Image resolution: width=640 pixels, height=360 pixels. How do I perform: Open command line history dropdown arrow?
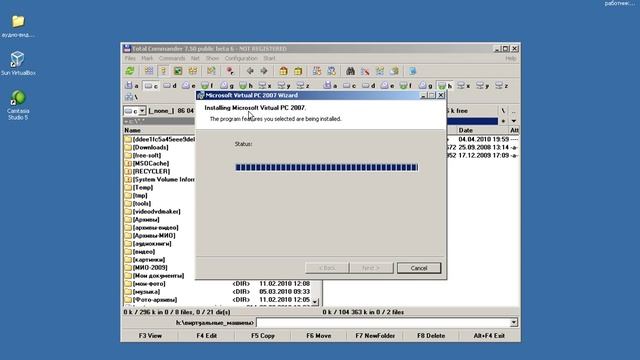point(513,322)
